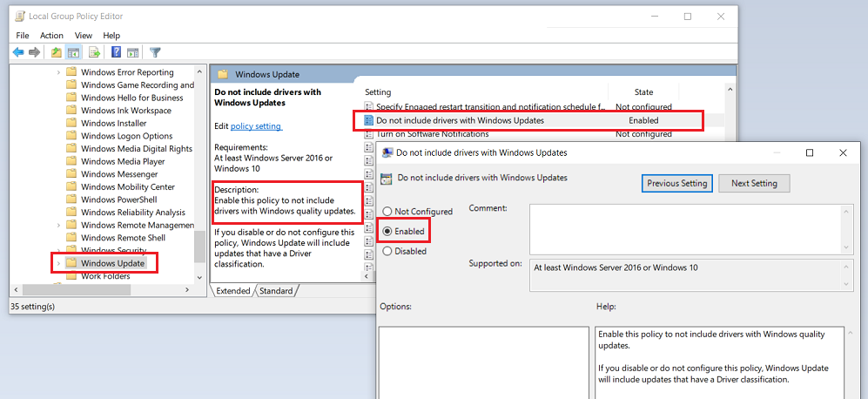The height and width of the screenshot is (399, 868).
Task: Choose the Disabled radio button
Action: (387, 251)
